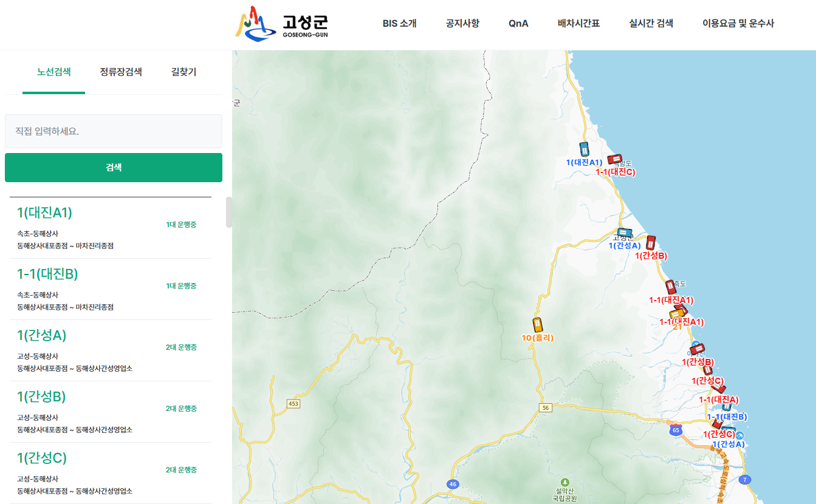The image size is (816, 504).
Task: Open route 1-1(대진B) in the list
Action: click(x=47, y=274)
